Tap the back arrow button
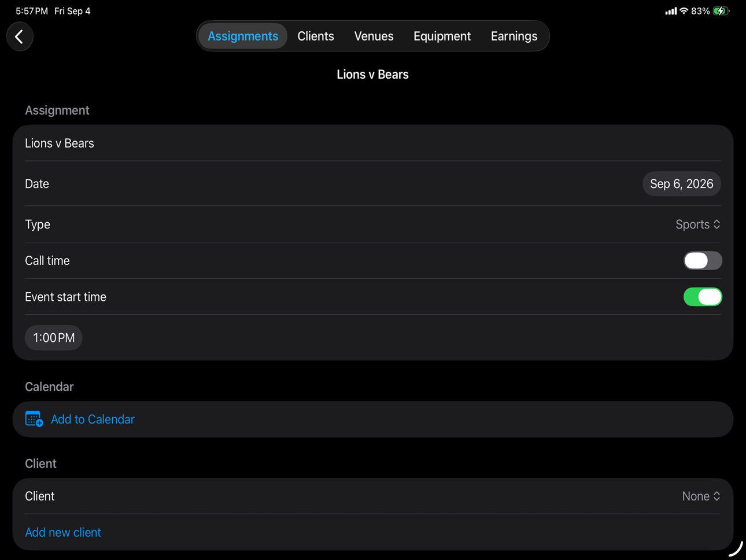The height and width of the screenshot is (560, 746). click(20, 36)
